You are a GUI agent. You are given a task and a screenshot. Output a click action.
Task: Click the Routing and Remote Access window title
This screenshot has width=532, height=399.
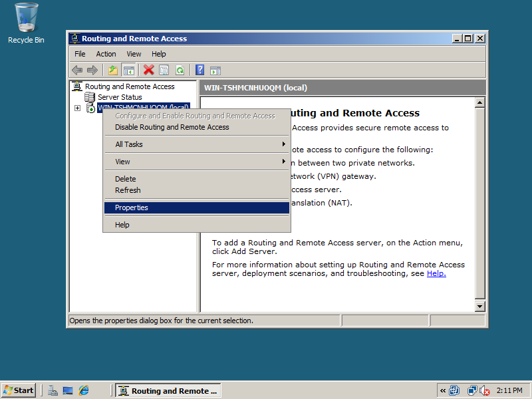click(x=134, y=39)
